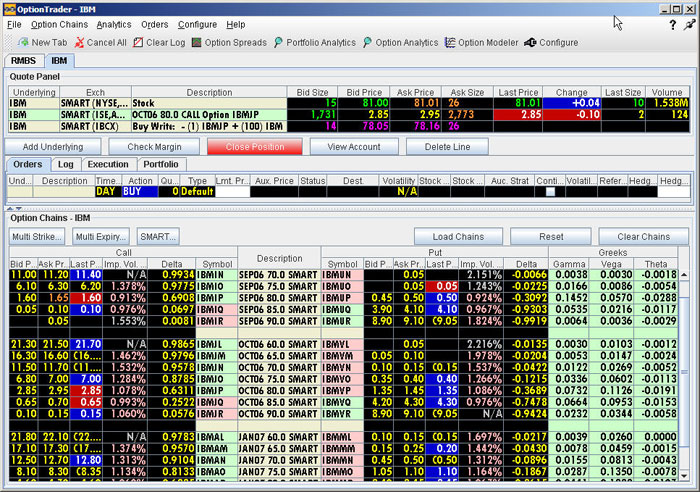
Task: Click the pin icon at top right
Action: click(x=689, y=25)
